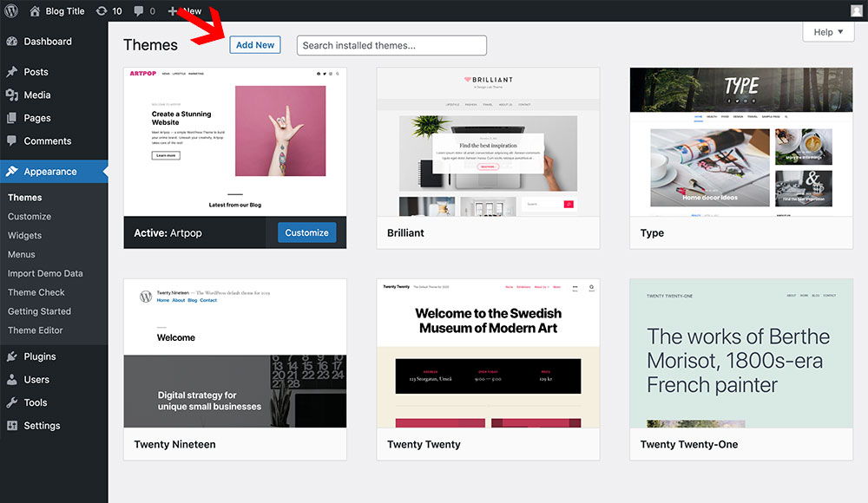868x503 pixels.
Task: Click the Media library icon
Action: [11, 95]
